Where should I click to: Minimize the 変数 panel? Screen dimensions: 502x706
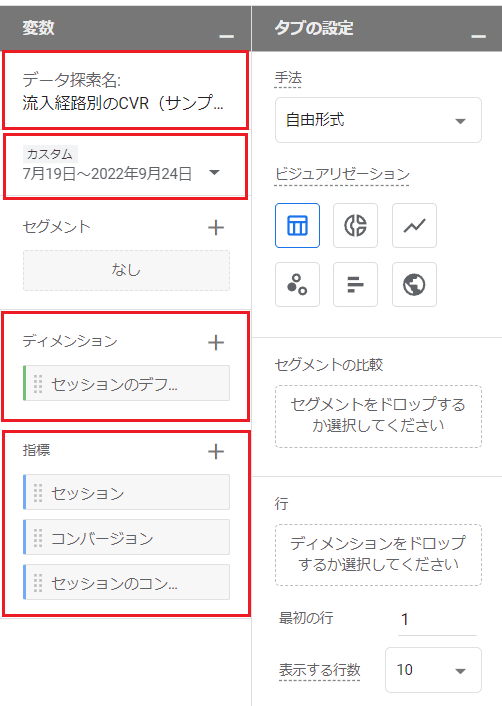pos(226,36)
